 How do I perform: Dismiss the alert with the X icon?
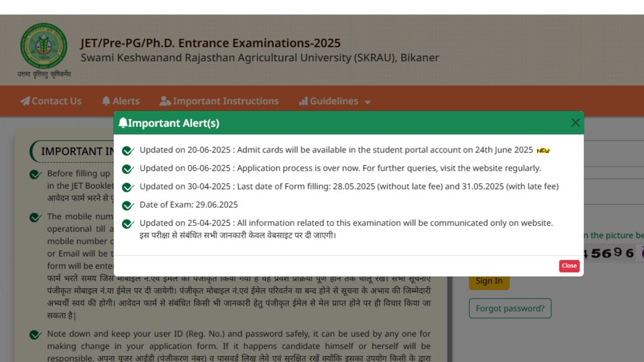575,123
